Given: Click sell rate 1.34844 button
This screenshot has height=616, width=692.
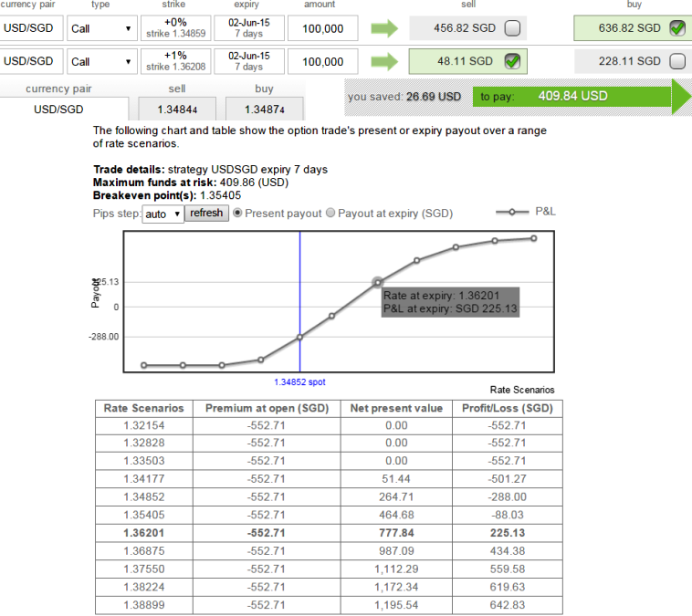Looking at the screenshot, I should tap(177, 109).
